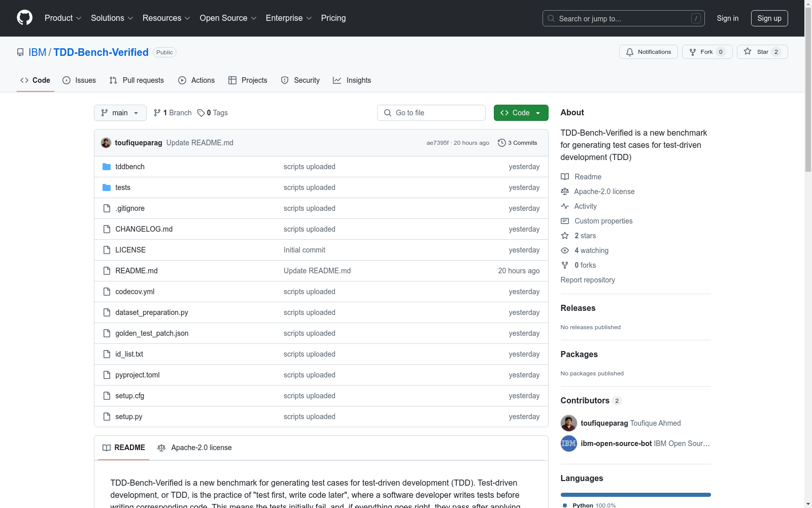812x508 pixels.
Task: Select the CHANGELOG.md file icon
Action: 107,229
